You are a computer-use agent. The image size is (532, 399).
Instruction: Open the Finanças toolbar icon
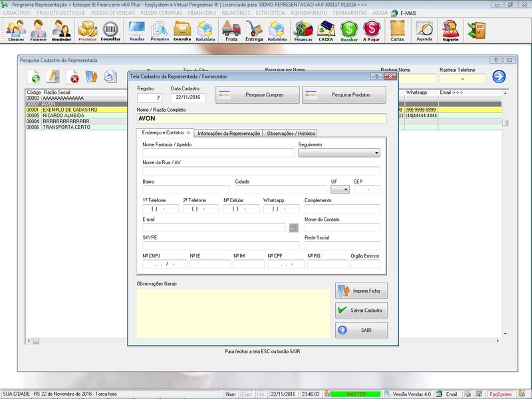coord(303,31)
